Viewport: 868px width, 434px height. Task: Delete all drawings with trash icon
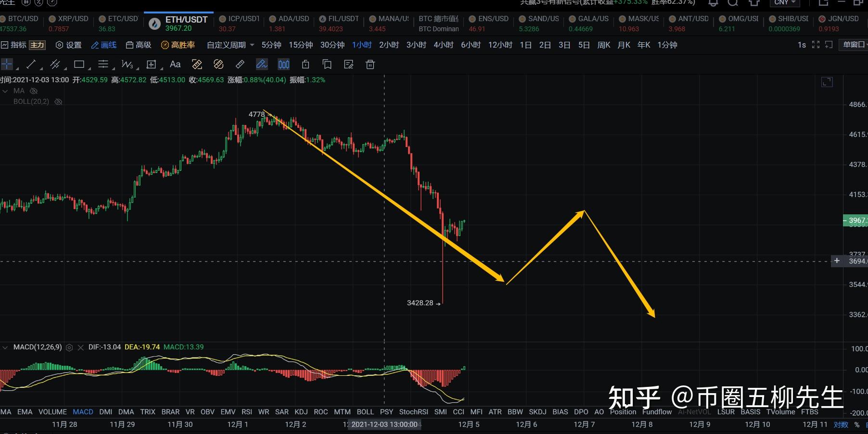click(370, 64)
